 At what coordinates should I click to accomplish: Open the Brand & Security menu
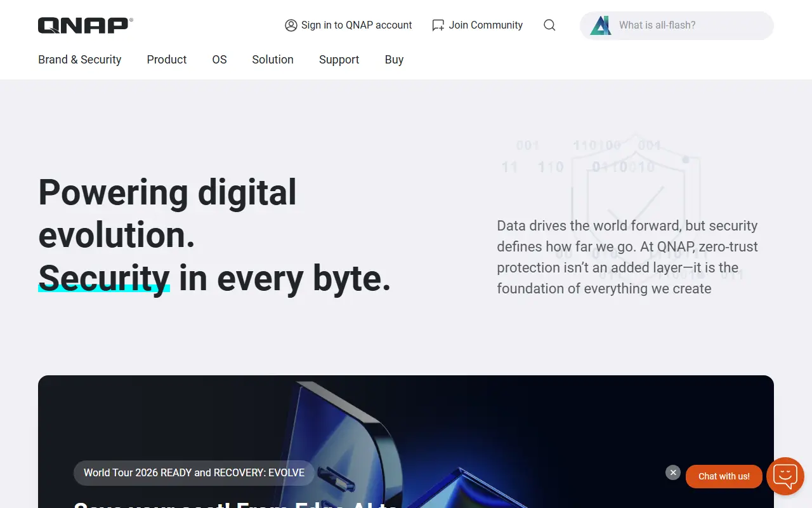80,60
